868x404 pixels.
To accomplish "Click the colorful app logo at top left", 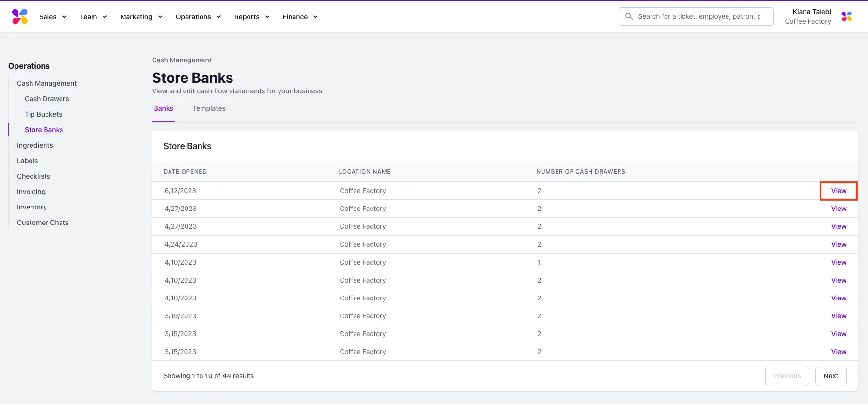I will pos(20,16).
